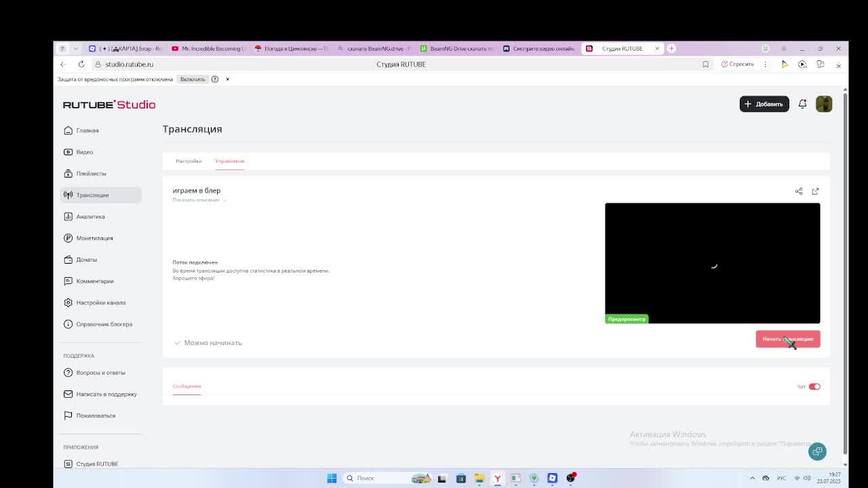Viewport: 868px width, 488px height.
Task: Open the Сообщения tab
Action: point(186,386)
